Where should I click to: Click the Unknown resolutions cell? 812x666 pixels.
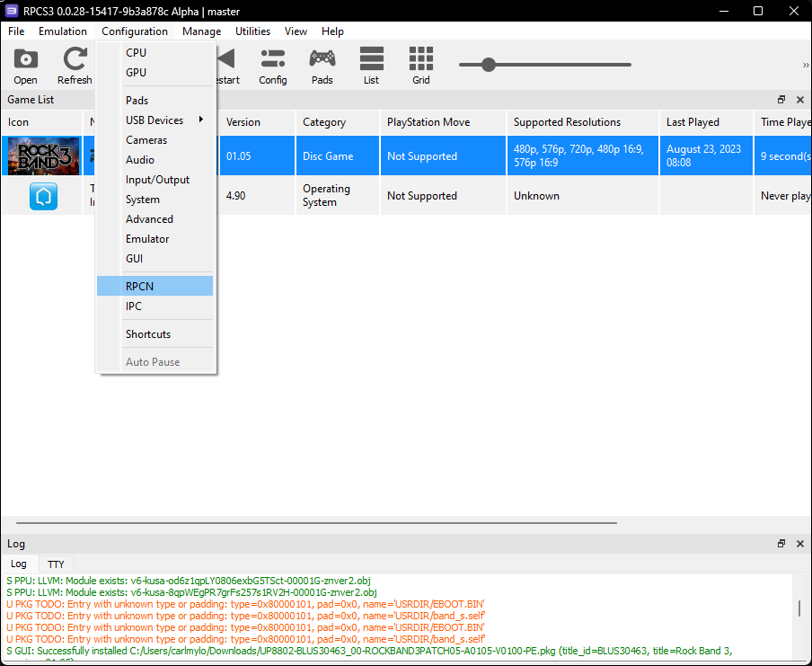(x=583, y=196)
